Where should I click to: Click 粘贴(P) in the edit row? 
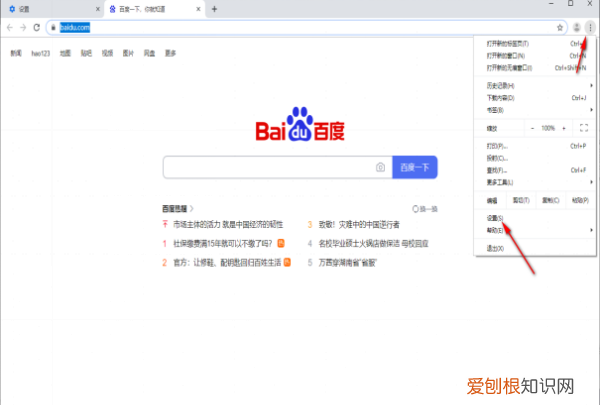[580, 201]
